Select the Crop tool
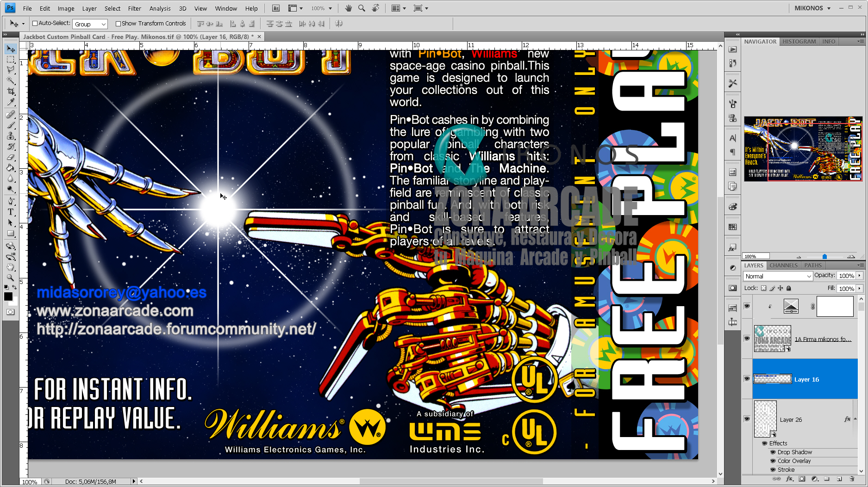Viewport: 868px width, 487px height. click(10, 92)
